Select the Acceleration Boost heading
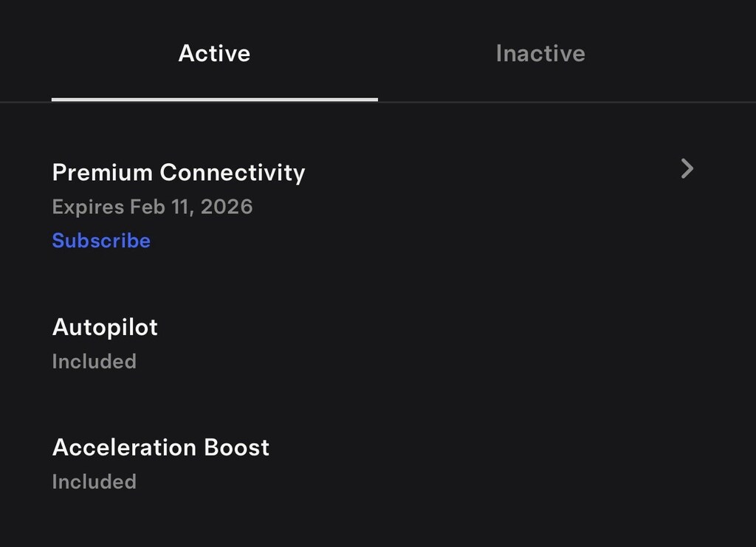The height and width of the screenshot is (547, 756). coord(161,447)
